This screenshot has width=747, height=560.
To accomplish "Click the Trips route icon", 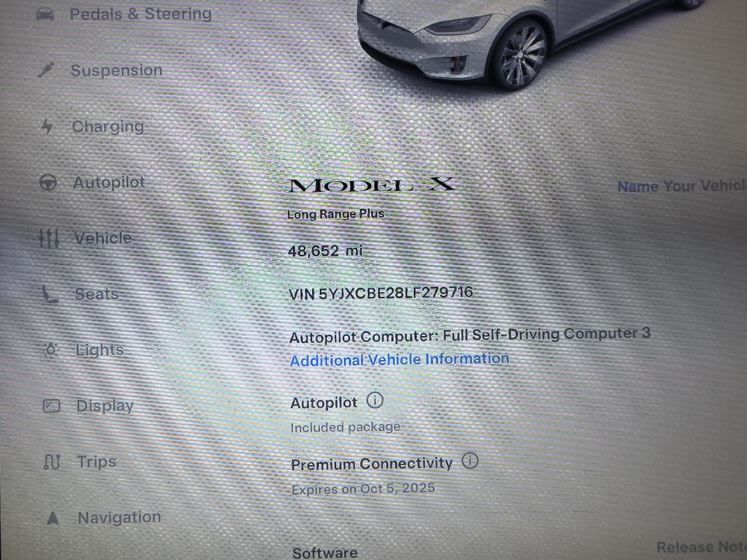I will coord(51,462).
